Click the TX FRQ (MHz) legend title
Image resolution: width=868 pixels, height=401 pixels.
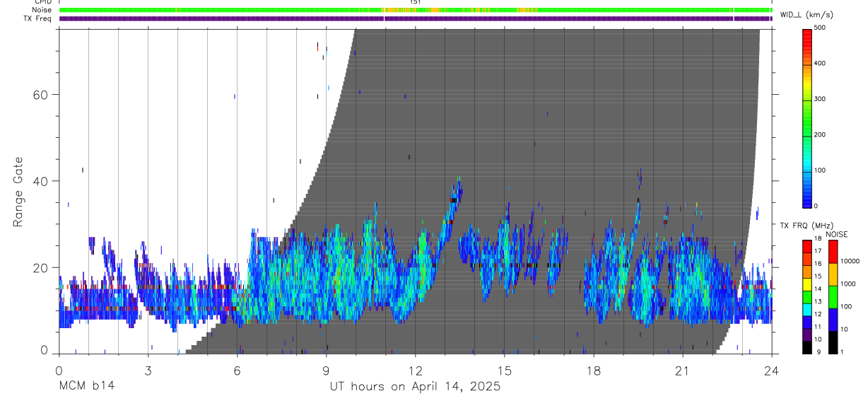(805, 226)
